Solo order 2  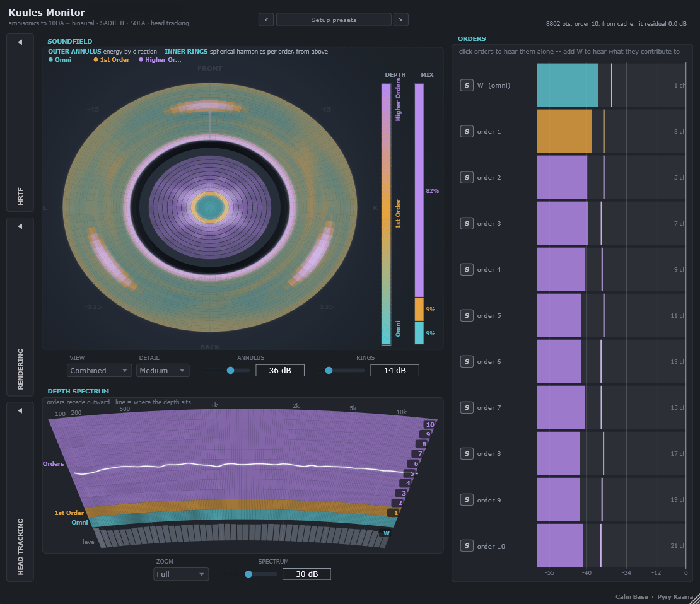(x=467, y=177)
